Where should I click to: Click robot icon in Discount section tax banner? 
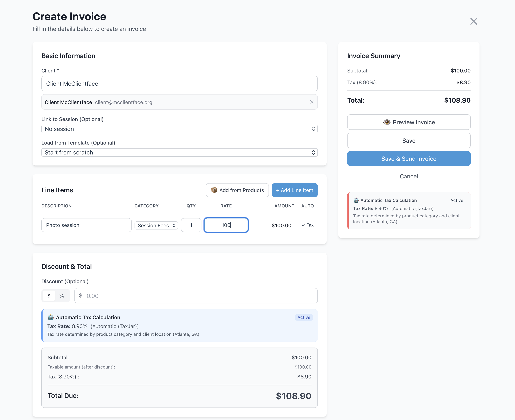click(x=51, y=317)
